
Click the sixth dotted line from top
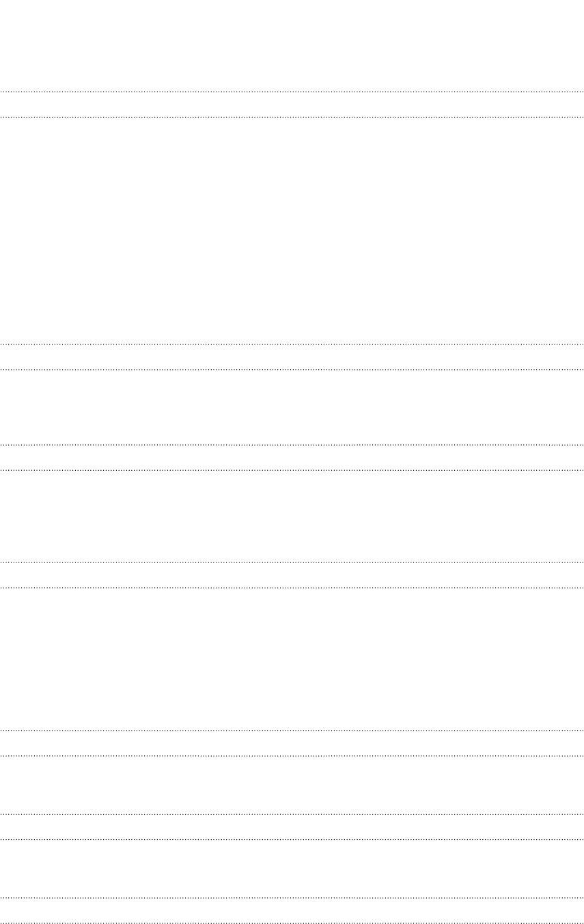pos(292,470)
